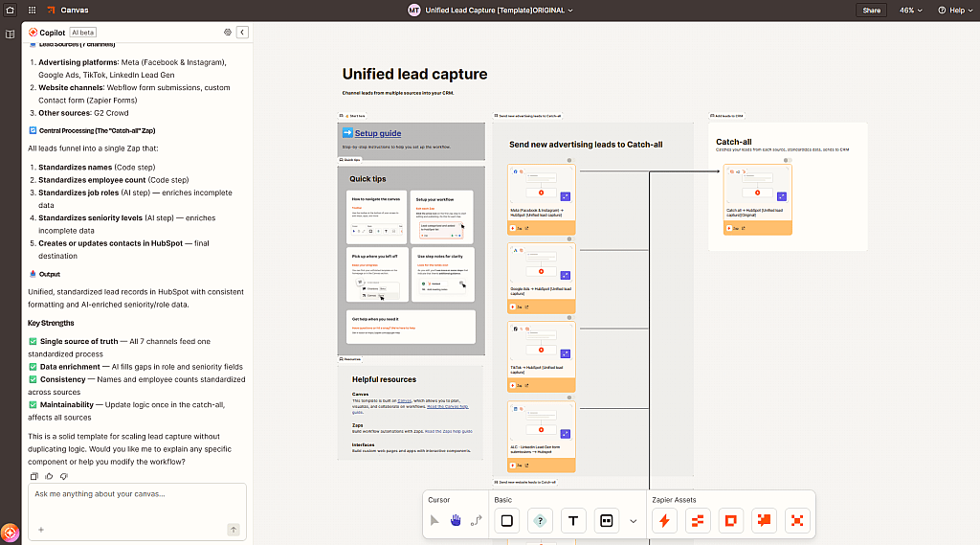Select 'Single source of truth' text
Viewport: 980px width, 545px height.
click(78, 342)
